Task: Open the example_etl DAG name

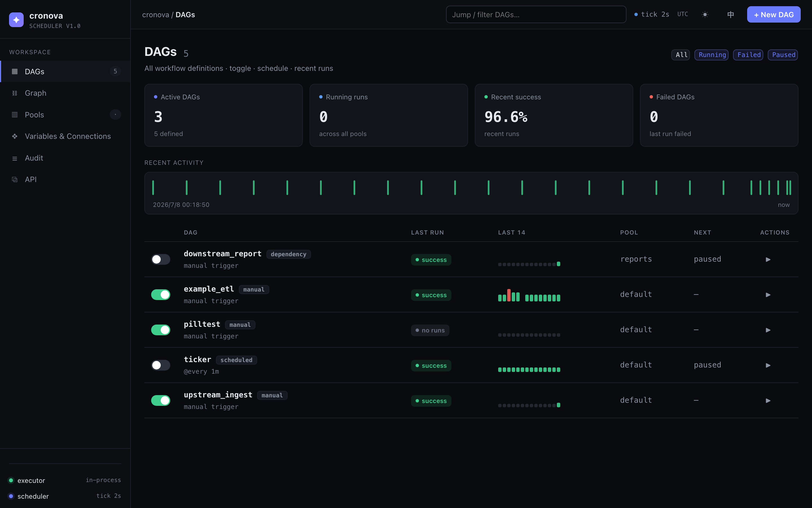Action: (x=209, y=289)
